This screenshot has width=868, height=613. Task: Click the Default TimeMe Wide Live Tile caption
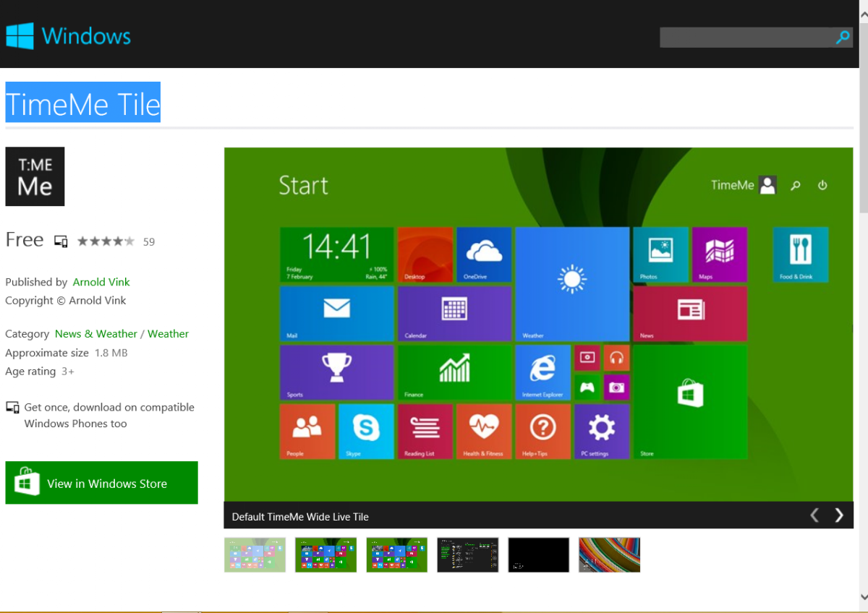click(300, 517)
